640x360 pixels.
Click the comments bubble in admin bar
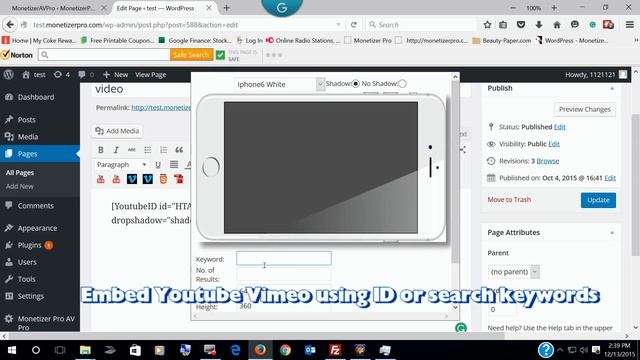[x=86, y=75]
